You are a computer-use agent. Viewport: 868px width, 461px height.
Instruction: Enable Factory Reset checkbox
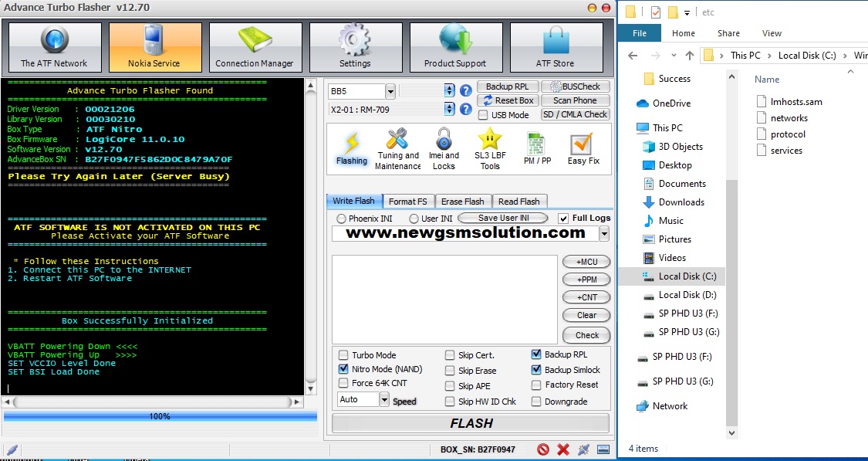(x=536, y=385)
